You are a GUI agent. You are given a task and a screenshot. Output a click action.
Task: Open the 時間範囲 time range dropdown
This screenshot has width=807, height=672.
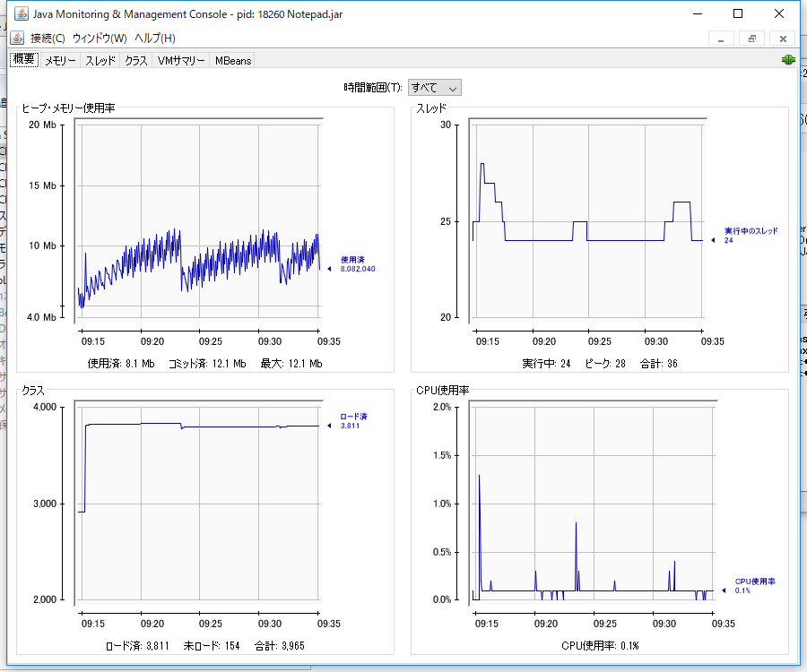pyautogui.click(x=434, y=88)
